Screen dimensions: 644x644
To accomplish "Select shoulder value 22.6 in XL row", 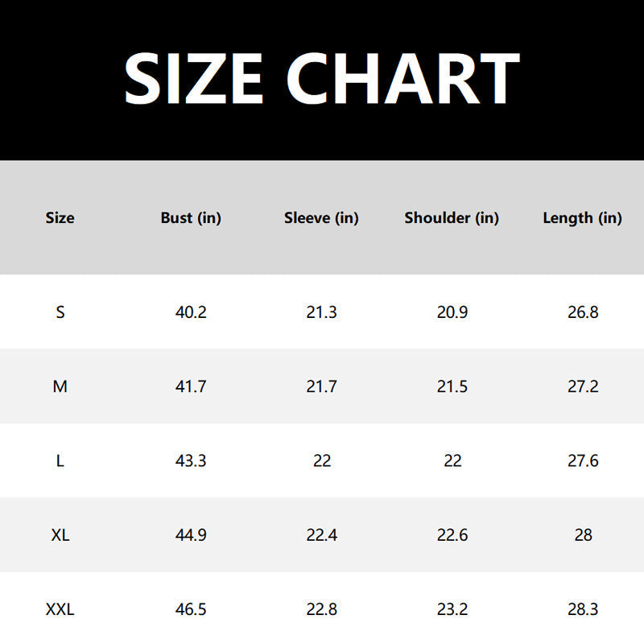I will point(452,535).
